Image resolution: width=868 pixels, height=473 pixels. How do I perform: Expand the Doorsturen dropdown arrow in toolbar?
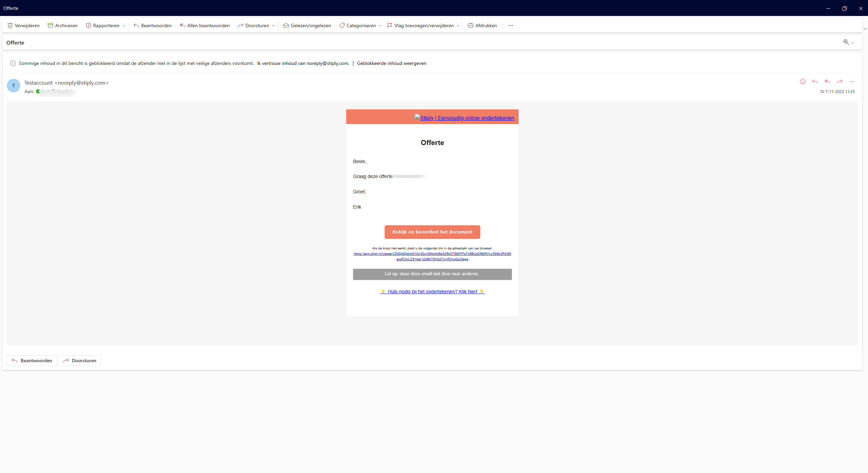point(273,26)
